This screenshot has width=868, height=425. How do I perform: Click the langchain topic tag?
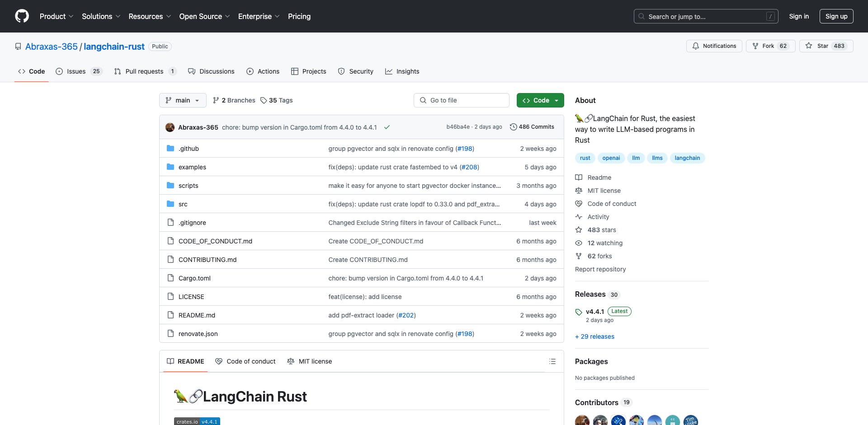687,158
